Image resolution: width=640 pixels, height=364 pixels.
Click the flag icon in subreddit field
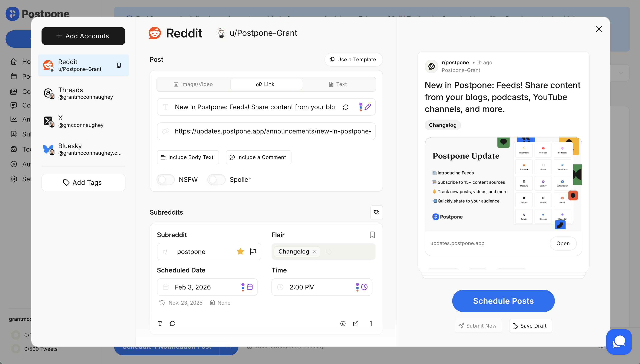pyautogui.click(x=253, y=251)
